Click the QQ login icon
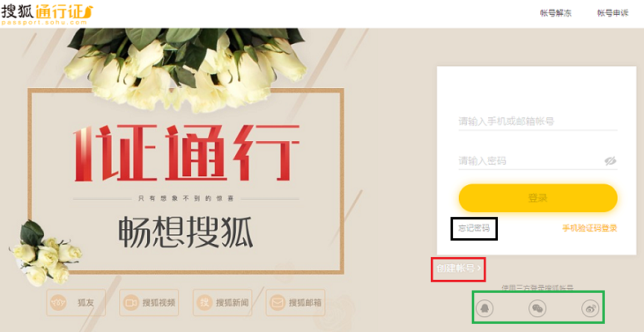 point(484,308)
